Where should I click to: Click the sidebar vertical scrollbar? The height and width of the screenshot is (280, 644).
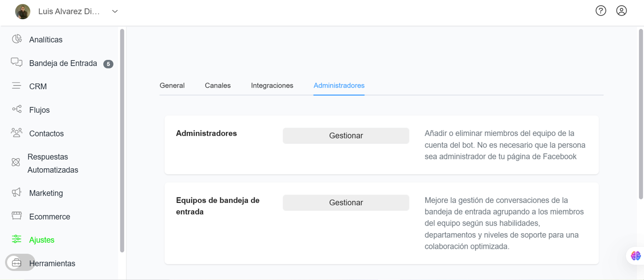coord(122,141)
